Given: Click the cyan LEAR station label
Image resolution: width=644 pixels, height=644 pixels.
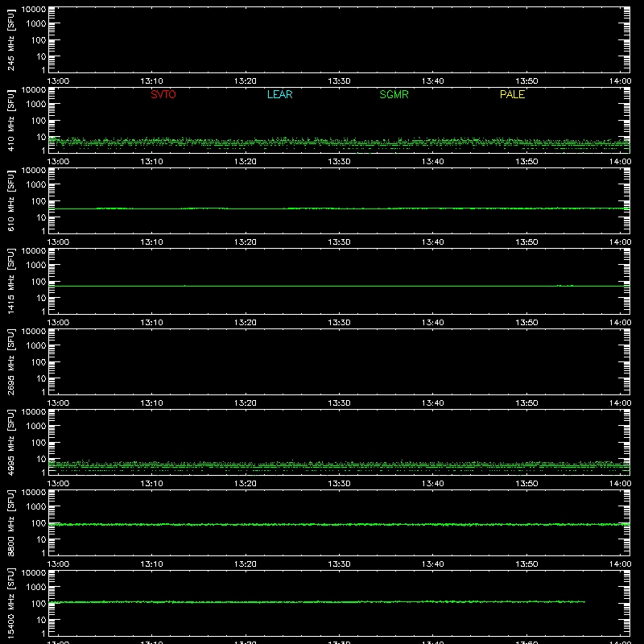Looking at the screenshot, I should [x=279, y=94].
